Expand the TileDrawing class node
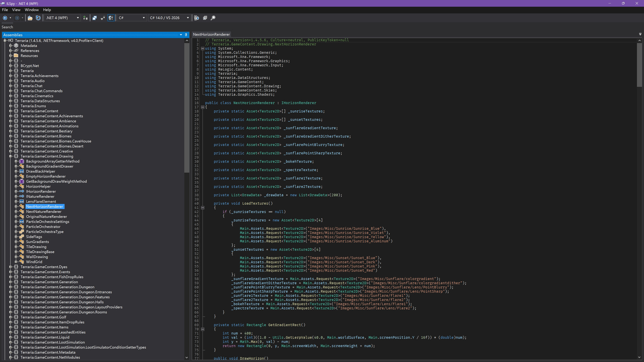 point(16,247)
